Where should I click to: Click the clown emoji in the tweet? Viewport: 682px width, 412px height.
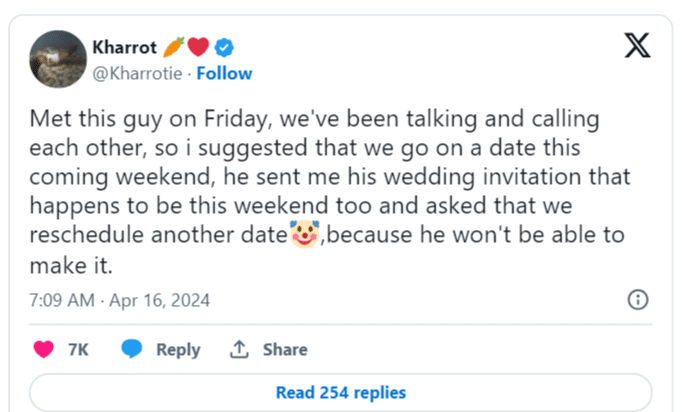303,238
